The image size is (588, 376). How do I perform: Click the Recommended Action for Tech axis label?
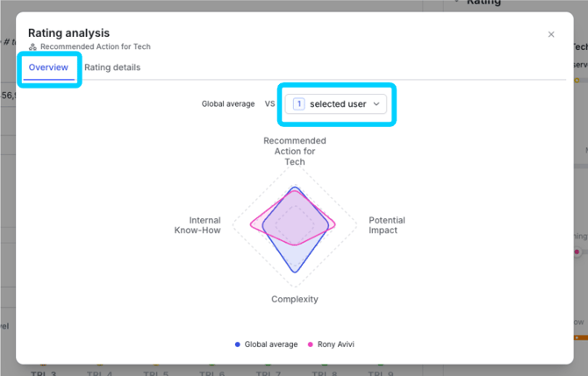point(295,152)
